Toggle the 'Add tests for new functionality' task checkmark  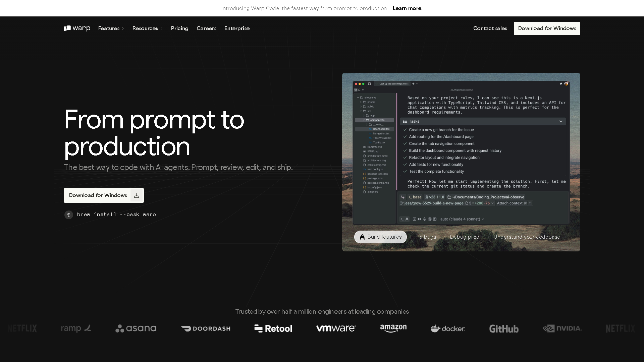click(x=405, y=165)
